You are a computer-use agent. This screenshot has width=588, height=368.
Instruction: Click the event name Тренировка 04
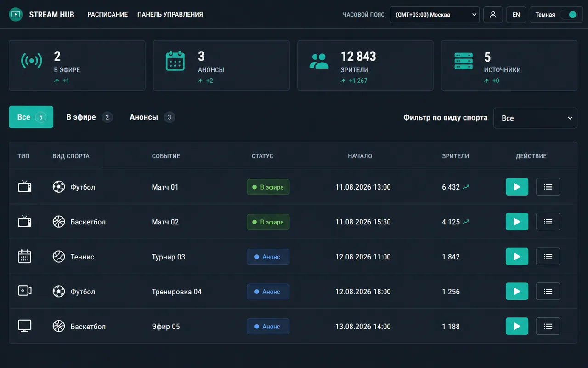point(176,292)
